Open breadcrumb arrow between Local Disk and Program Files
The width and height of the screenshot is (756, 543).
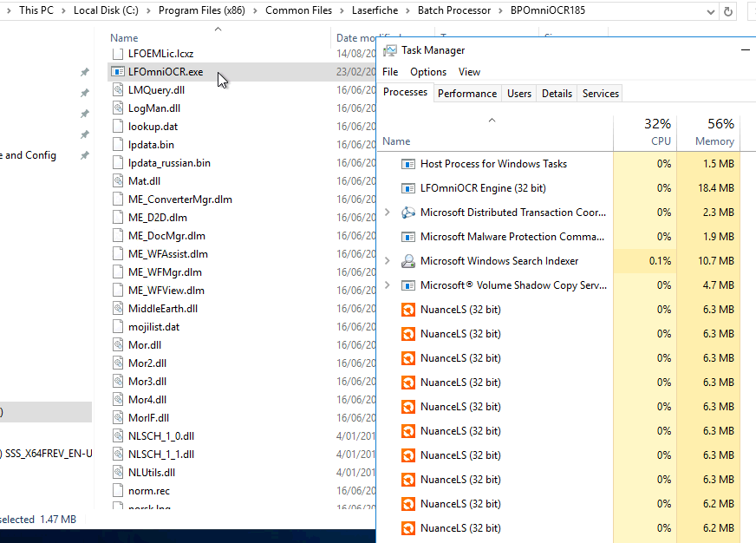coord(148,10)
